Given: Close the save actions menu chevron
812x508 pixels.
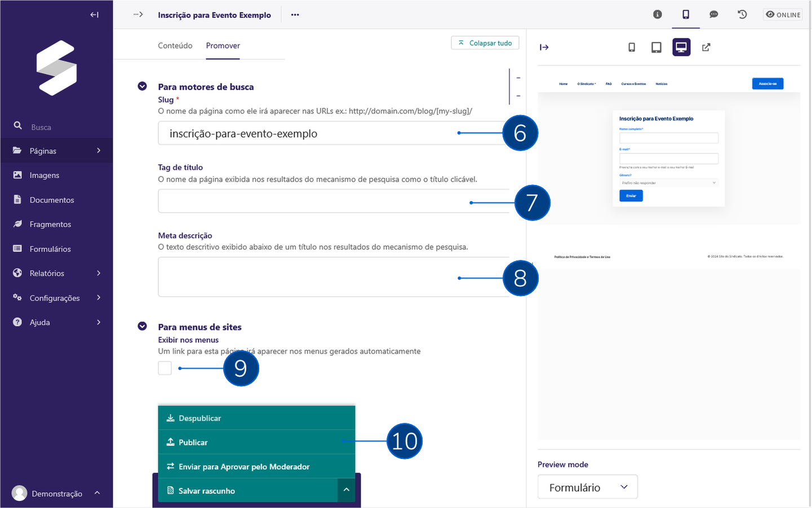Looking at the screenshot, I should click(346, 490).
